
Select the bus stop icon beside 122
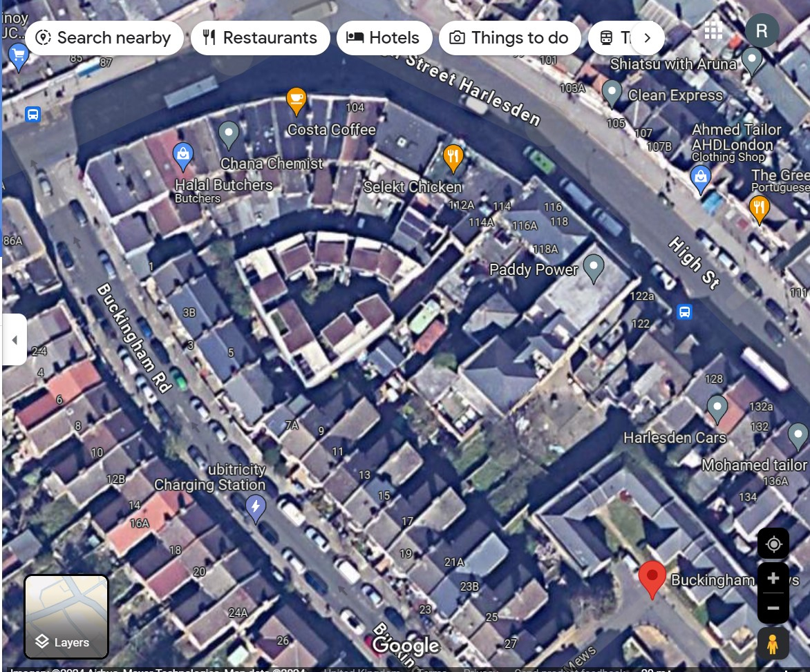(x=684, y=311)
